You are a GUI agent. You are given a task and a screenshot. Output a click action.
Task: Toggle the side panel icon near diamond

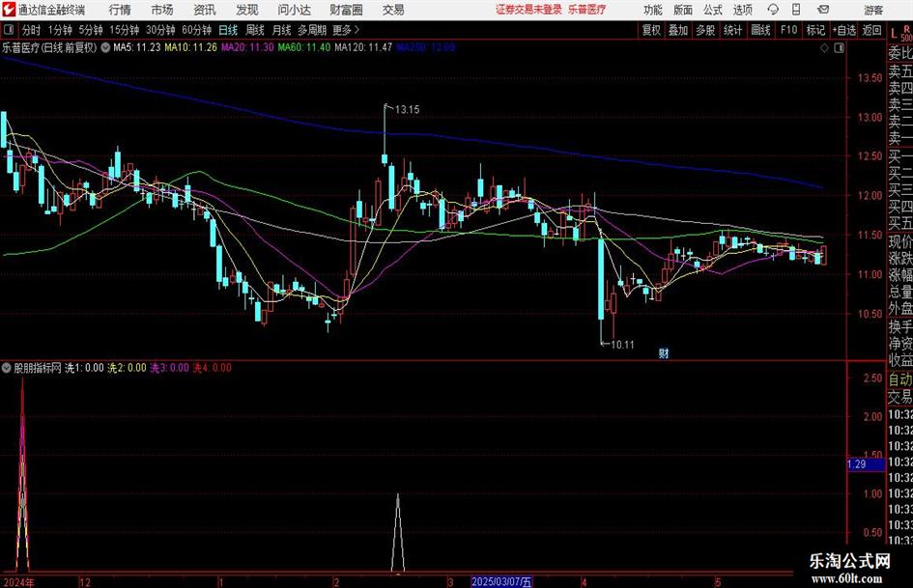pyautogui.click(x=839, y=47)
